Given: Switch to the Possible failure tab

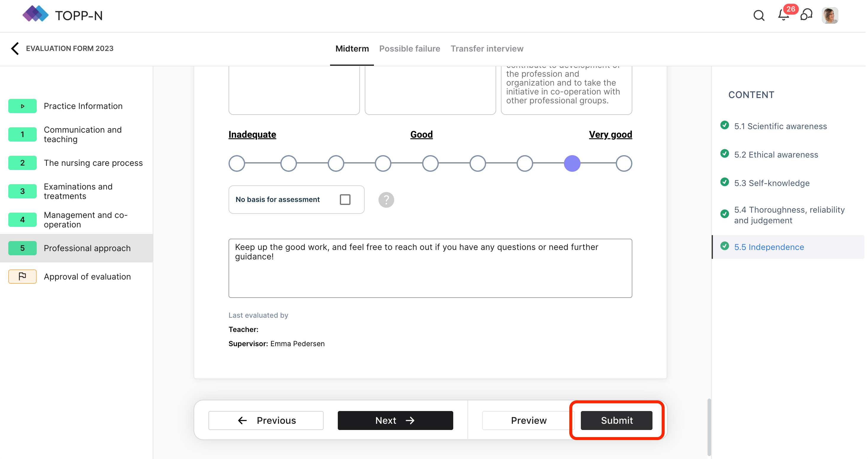Looking at the screenshot, I should click(x=409, y=49).
